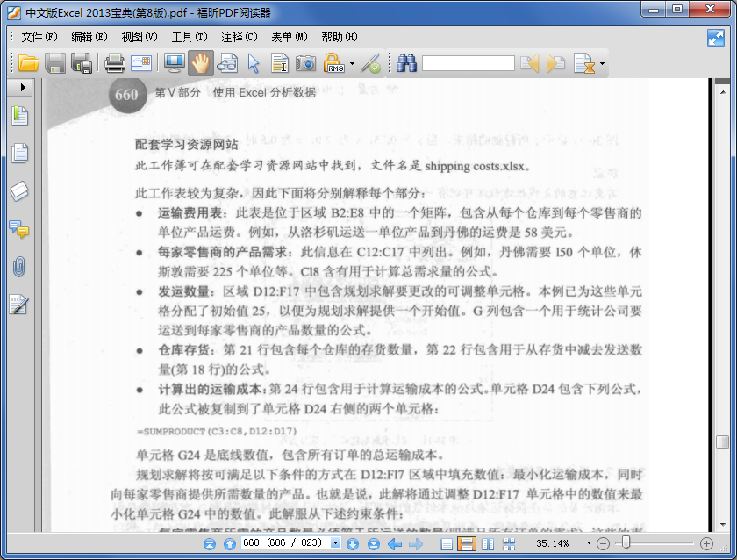Screen dimensions: 737x560
Task: Click the pen signature validation icon
Action: pyautogui.click(x=370, y=63)
